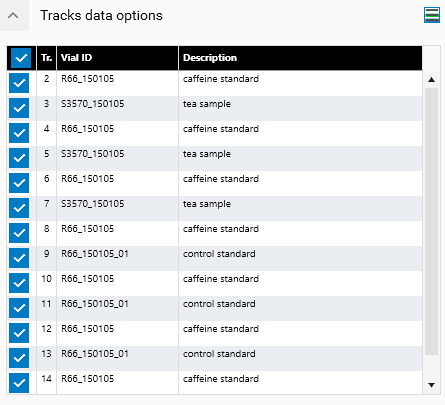Disable track 11 checkbox

pos(19,308)
